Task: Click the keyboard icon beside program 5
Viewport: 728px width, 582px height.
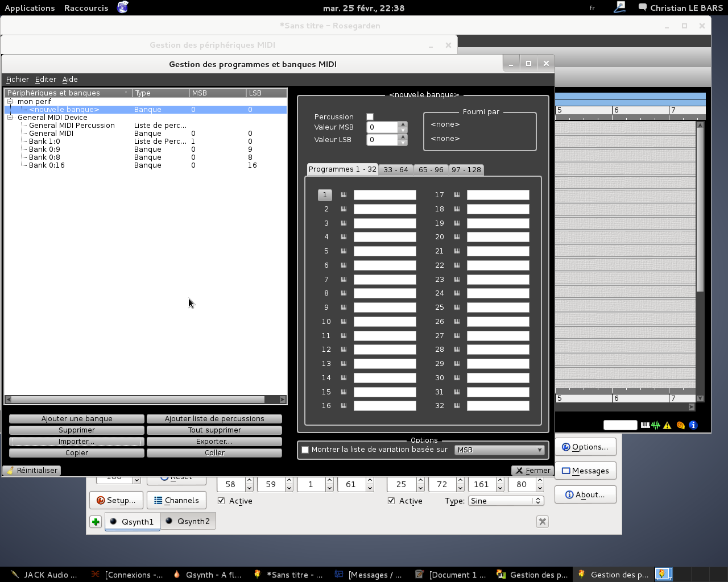Action: (344, 251)
